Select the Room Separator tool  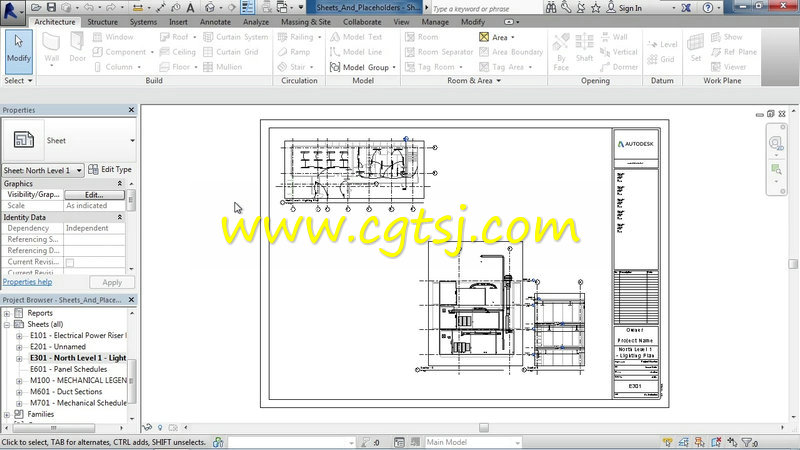tap(439, 52)
